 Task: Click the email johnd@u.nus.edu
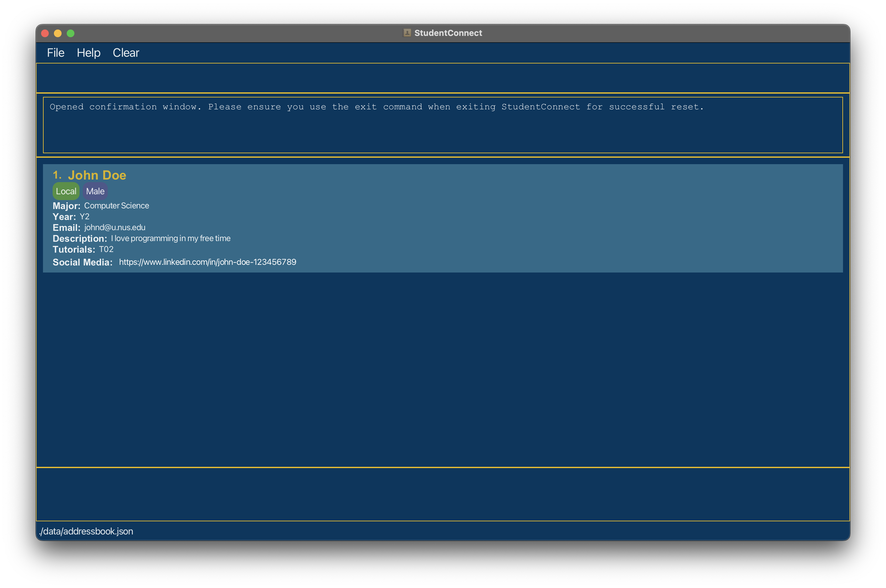[x=115, y=227]
